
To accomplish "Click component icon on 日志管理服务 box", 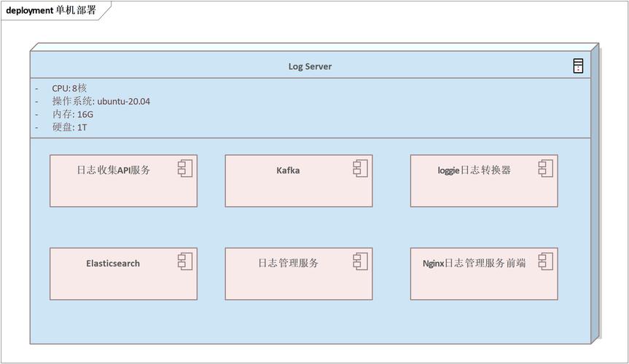I will tap(360, 261).
